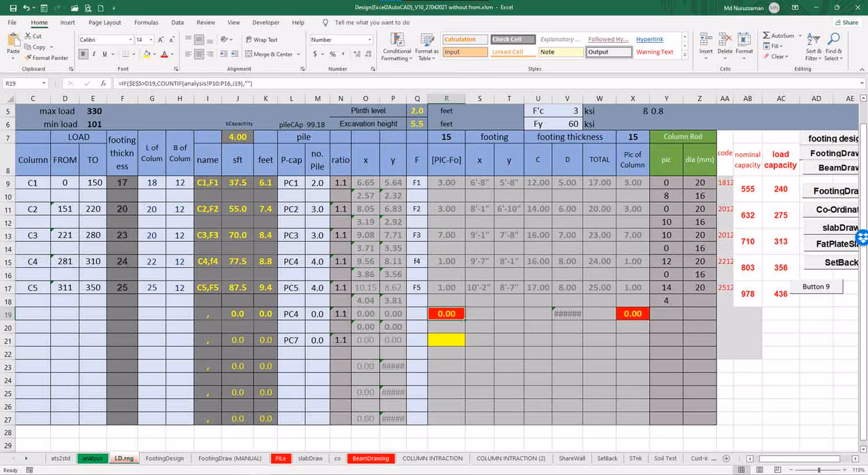The width and height of the screenshot is (868, 475).
Task: Activate the Format Painter
Action: [46, 58]
